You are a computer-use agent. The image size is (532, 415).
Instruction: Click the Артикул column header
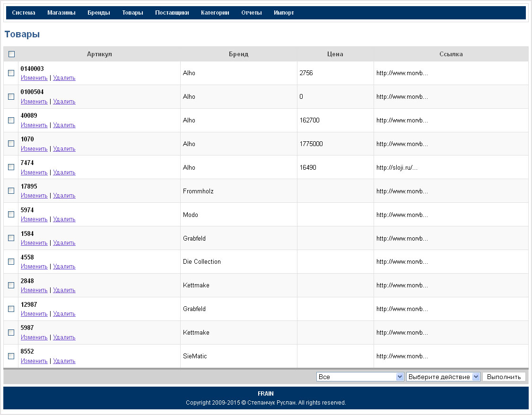(99, 54)
